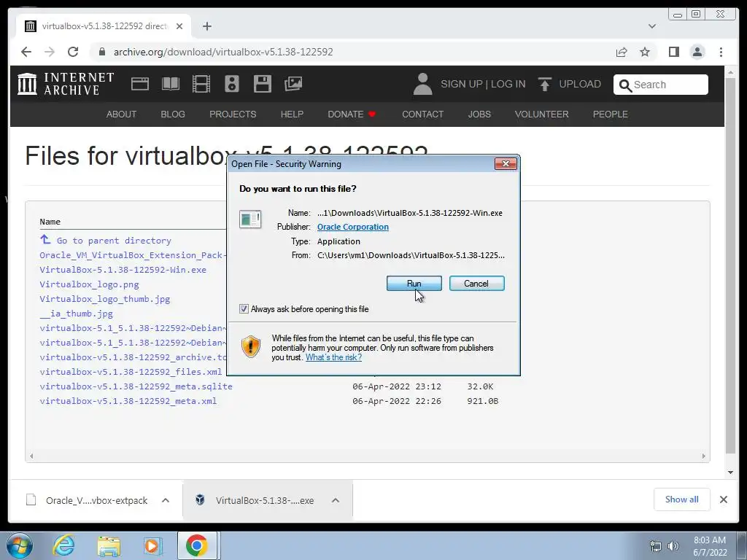Cancel the Open File security warning
Image resolution: width=747 pixels, height=560 pixels.
pyautogui.click(x=476, y=284)
